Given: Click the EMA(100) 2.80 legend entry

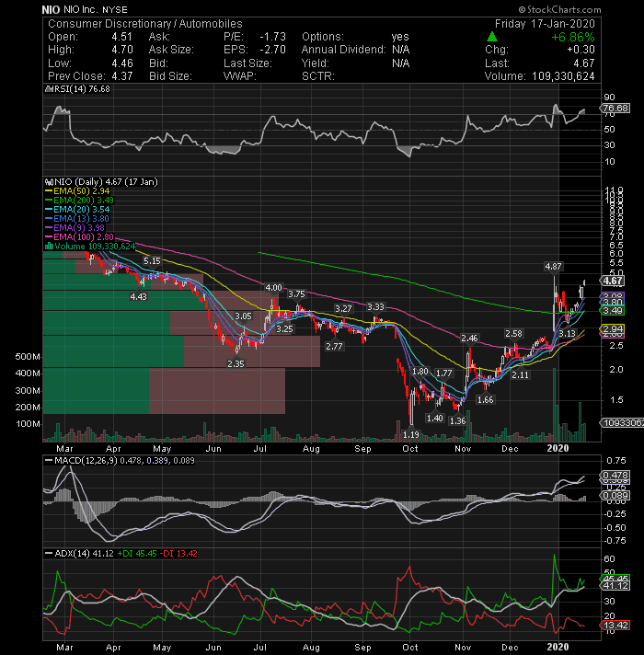Looking at the screenshot, I should point(80,237).
